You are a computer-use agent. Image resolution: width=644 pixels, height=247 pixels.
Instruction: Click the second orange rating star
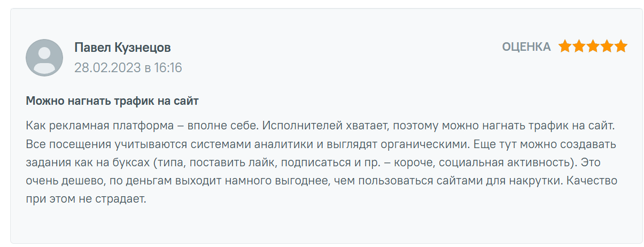tap(579, 47)
